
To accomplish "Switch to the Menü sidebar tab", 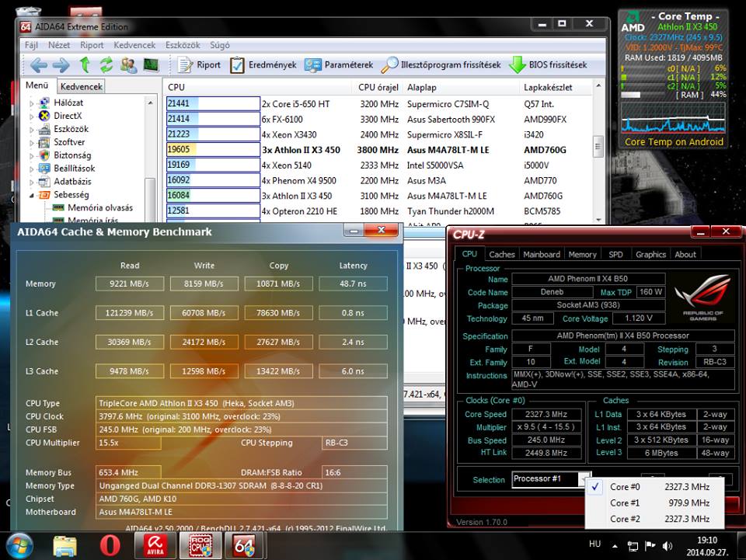I will 37,85.
